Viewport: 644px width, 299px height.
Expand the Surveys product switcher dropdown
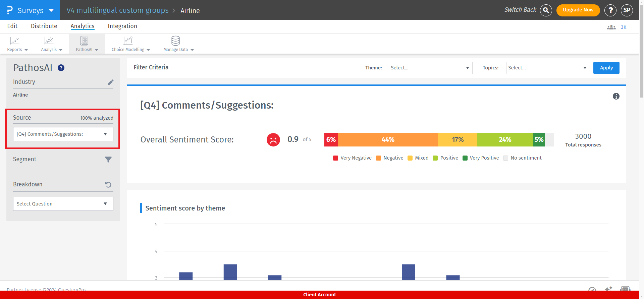click(x=51, y=10)
